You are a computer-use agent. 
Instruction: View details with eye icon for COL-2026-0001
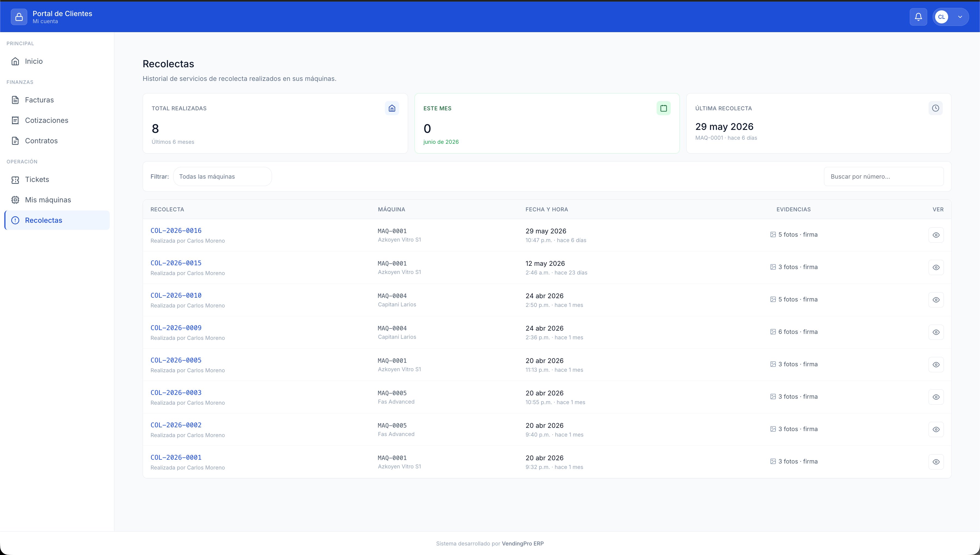point(936,462)
